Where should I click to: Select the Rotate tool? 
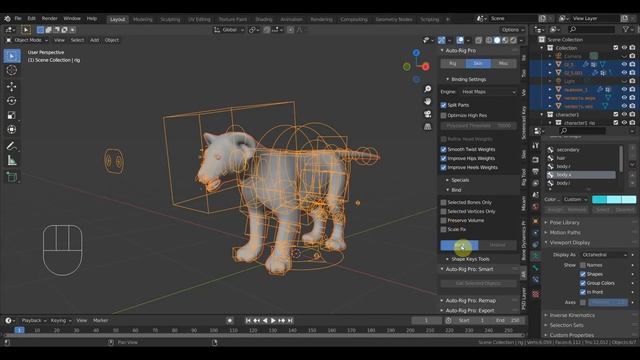point(12,101)
